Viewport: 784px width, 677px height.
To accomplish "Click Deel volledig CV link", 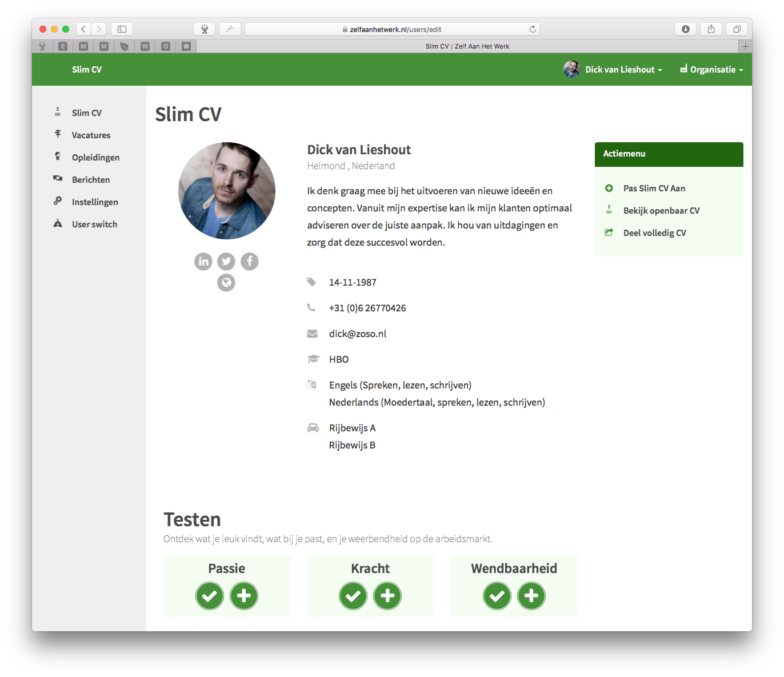I will (x=655, y=233).
